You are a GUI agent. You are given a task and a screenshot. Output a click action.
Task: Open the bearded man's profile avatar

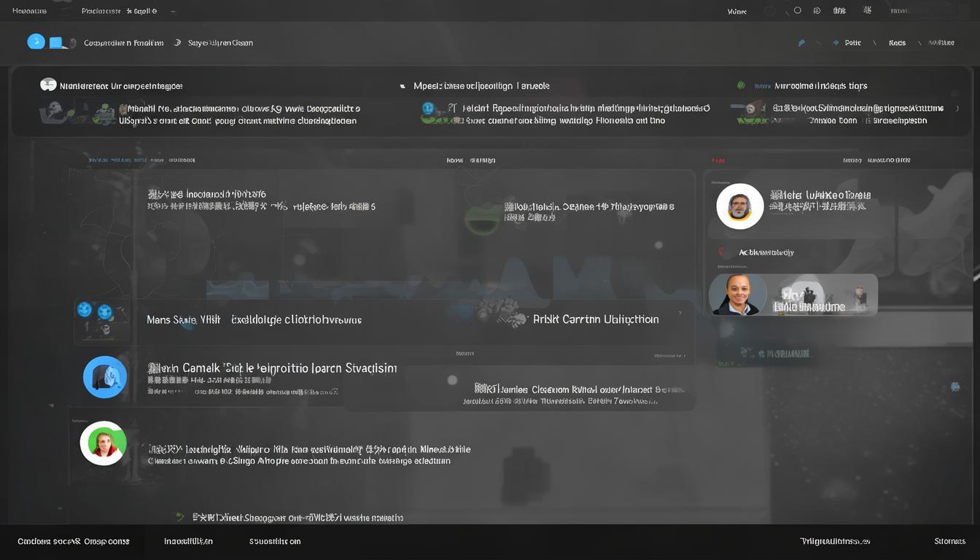pos(739,206)
